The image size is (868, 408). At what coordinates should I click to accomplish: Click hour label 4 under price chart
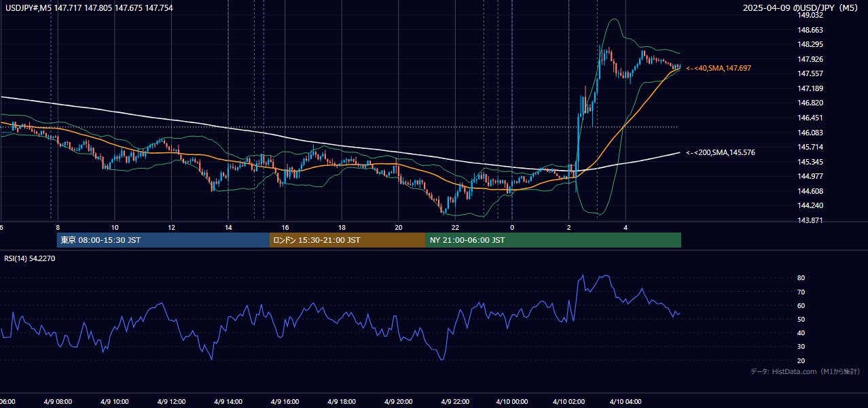coord(626,227)
